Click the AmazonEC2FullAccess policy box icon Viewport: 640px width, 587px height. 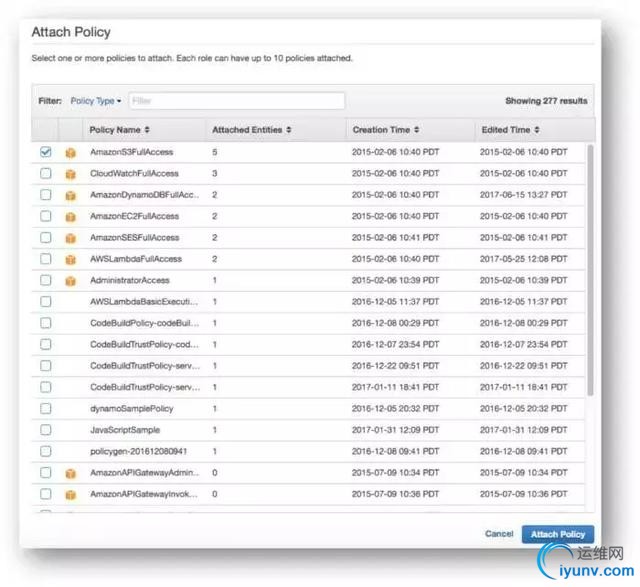[70, 216]
